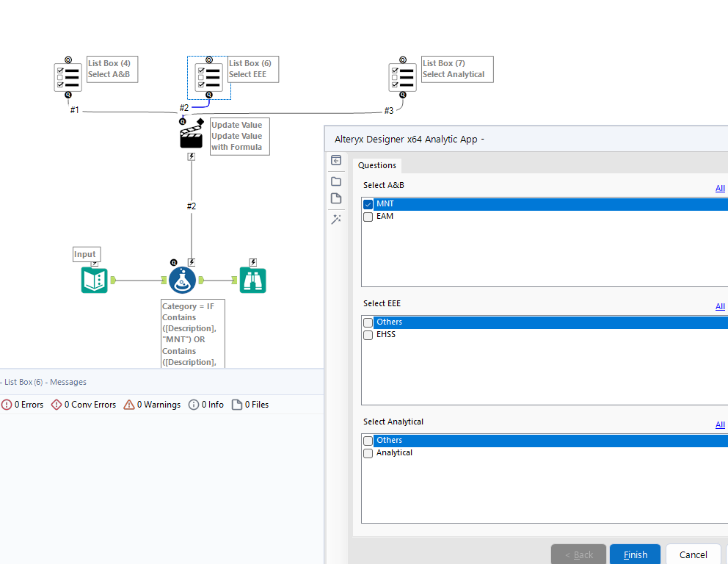Click the Action clapperboard tool icon
Viewport: 728px width, 564px height.
click(192, 136)
